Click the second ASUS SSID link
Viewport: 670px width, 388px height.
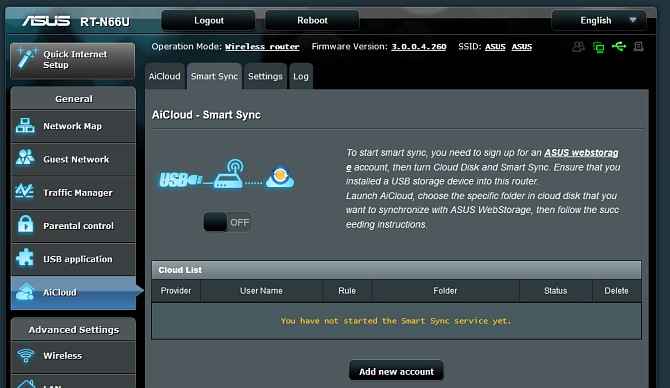(x=522, y=47)
